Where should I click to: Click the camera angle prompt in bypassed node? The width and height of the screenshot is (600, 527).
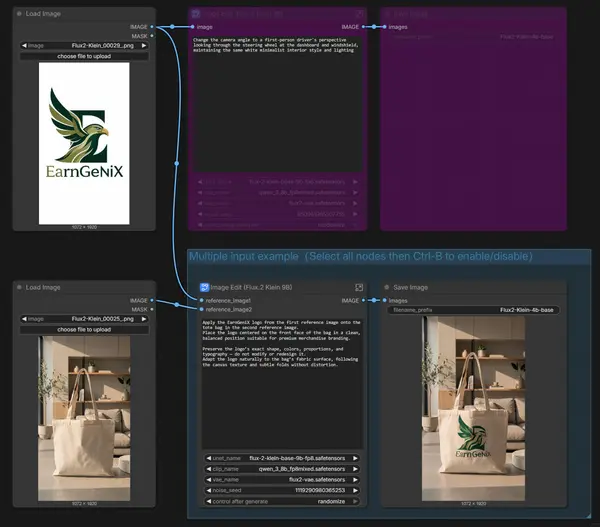pos(278,104)
